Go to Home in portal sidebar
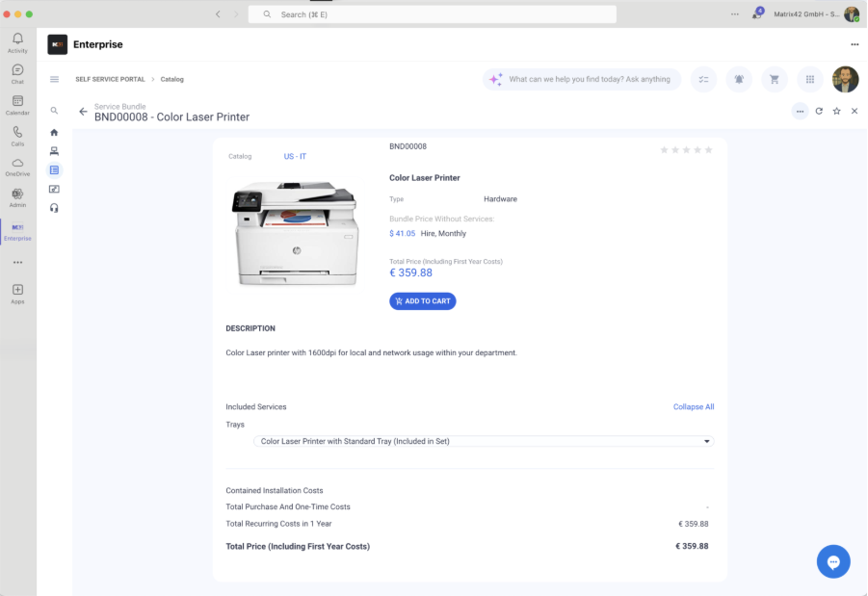The width and height of the screenshot is (868, 596). point(54,132)
